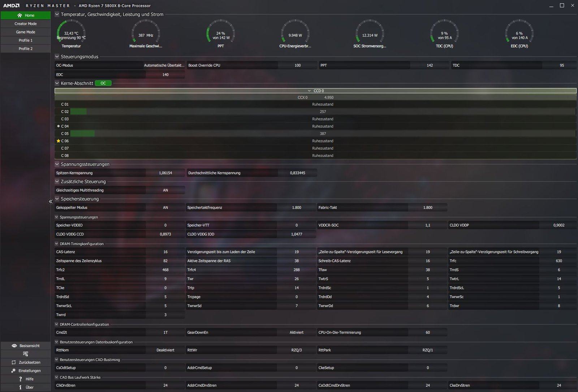Click RttPark value RZQ/1

[x=428, y=350]
